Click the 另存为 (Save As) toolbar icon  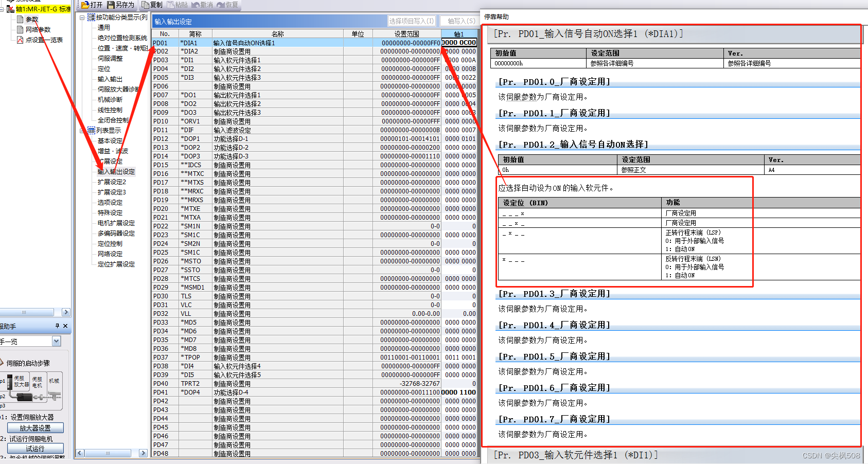click(x=111, y=5)
